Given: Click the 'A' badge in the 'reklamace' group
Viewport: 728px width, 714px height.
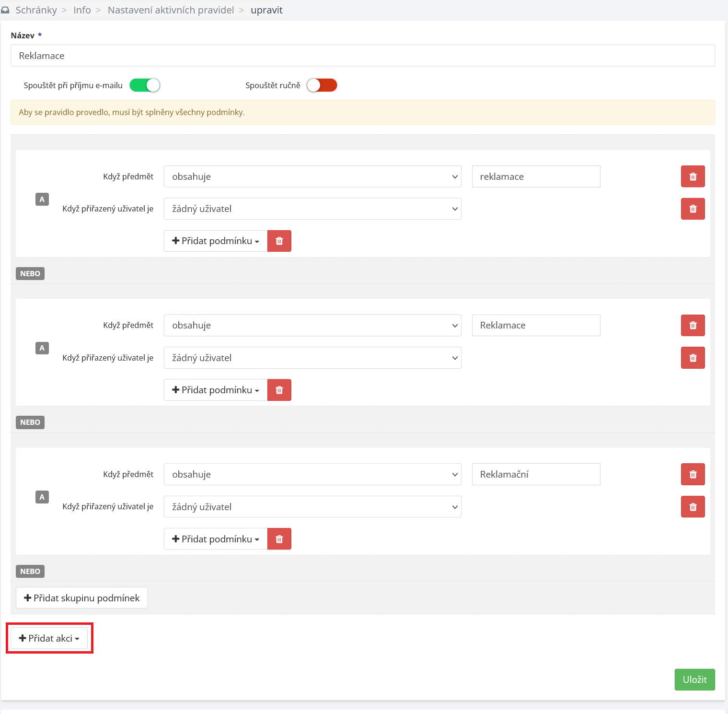Looking at the screenshot, I should (x=42, y=199).
